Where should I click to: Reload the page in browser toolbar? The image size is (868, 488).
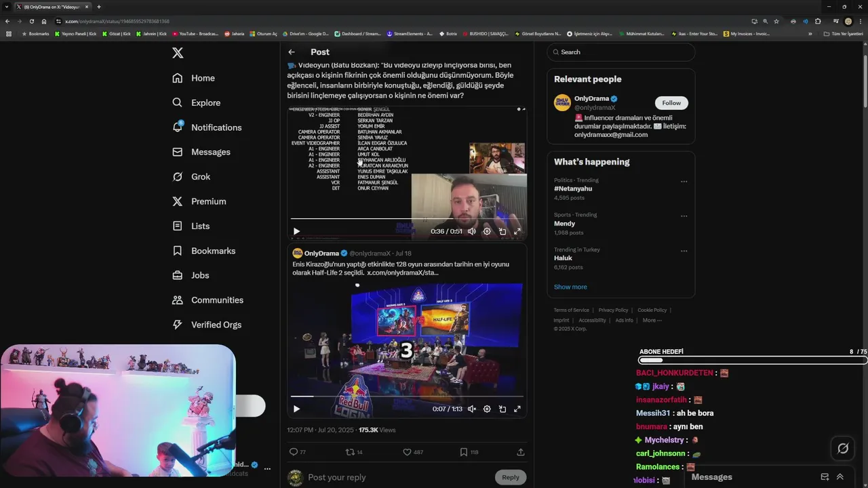point(32,21)
